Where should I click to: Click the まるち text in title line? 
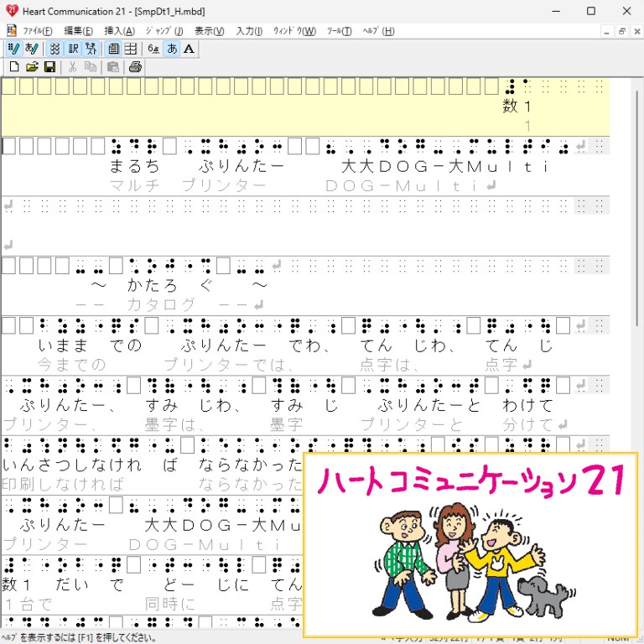point(135,166)
